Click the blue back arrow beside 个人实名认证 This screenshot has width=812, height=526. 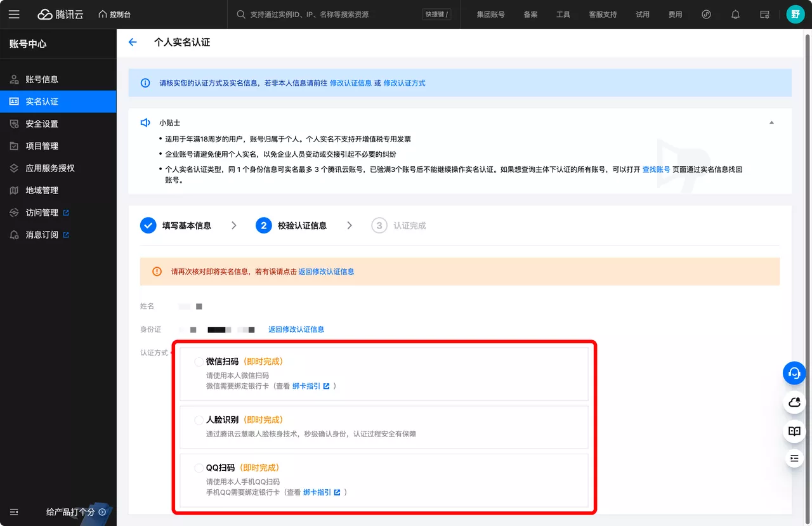pos(133,42)
